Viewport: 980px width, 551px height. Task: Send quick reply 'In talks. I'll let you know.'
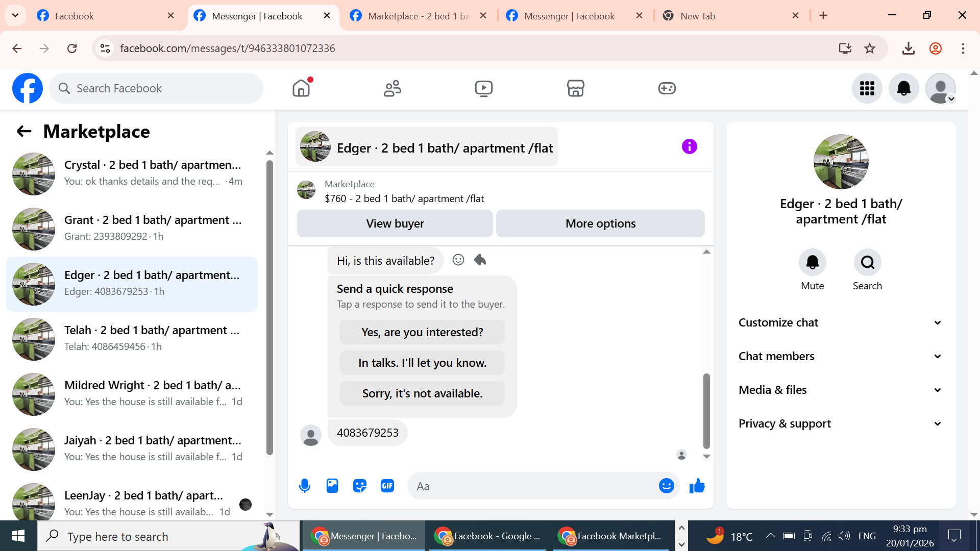point(422,363)
